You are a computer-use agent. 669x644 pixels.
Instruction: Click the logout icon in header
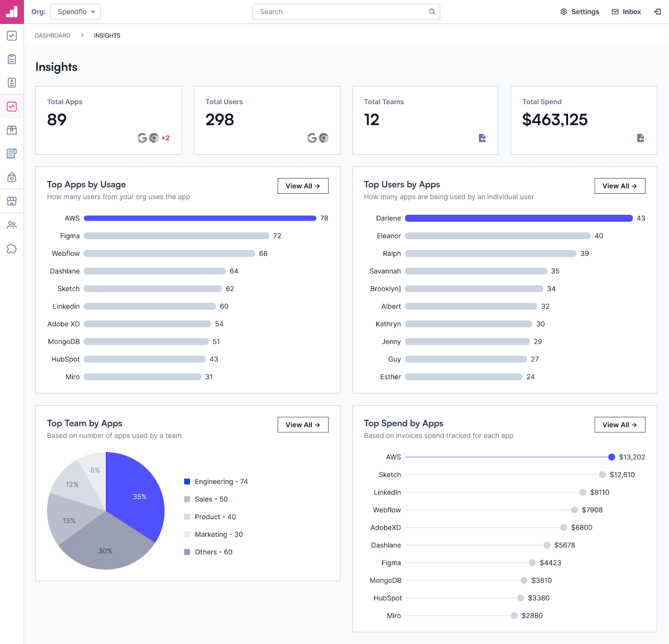(658, 11)
